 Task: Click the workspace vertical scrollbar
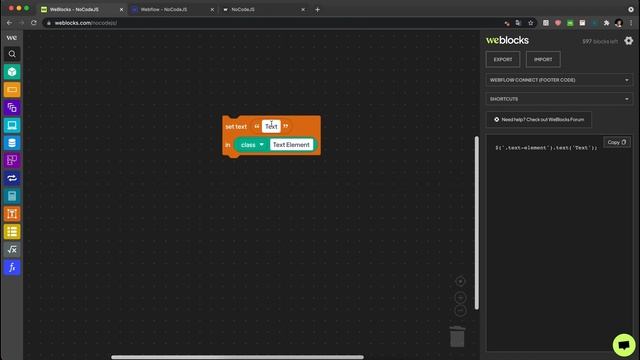[x=476, y=222]
